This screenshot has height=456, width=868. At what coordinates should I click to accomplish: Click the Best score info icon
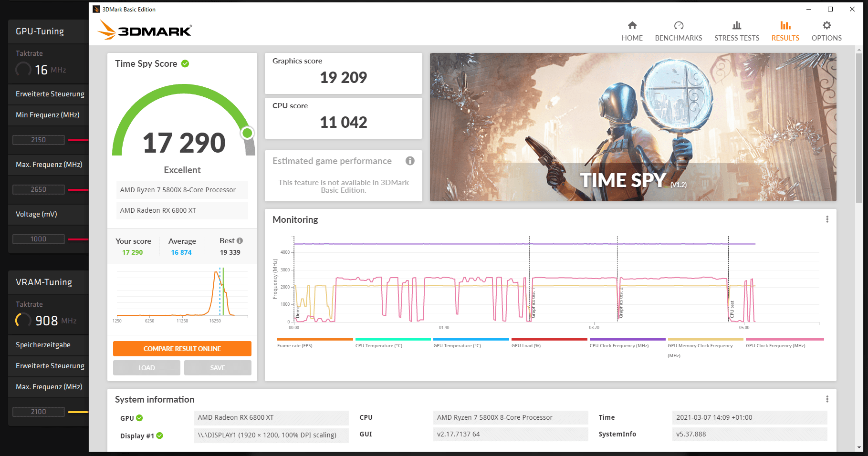(x=240, y=241)
